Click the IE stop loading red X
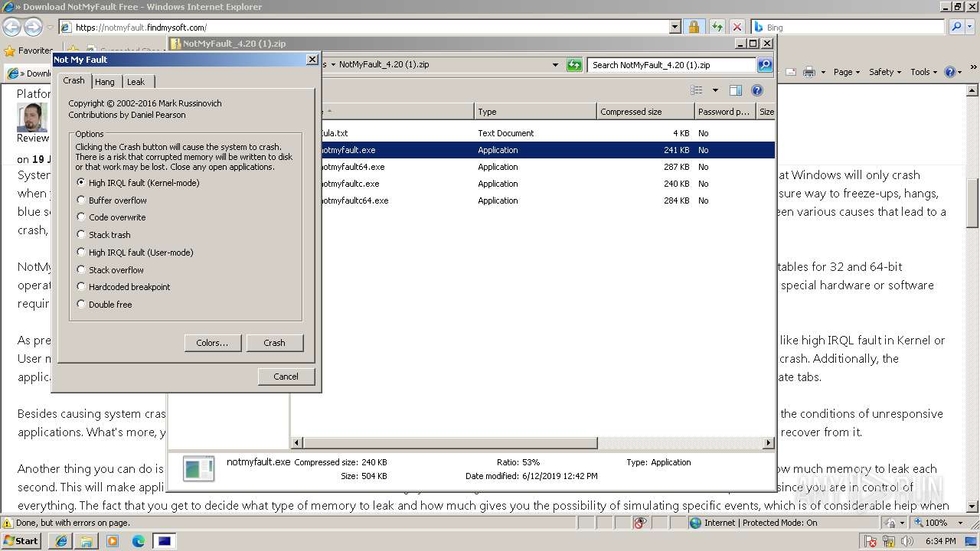This screenshot has width=980, height=551. [737, 28]
